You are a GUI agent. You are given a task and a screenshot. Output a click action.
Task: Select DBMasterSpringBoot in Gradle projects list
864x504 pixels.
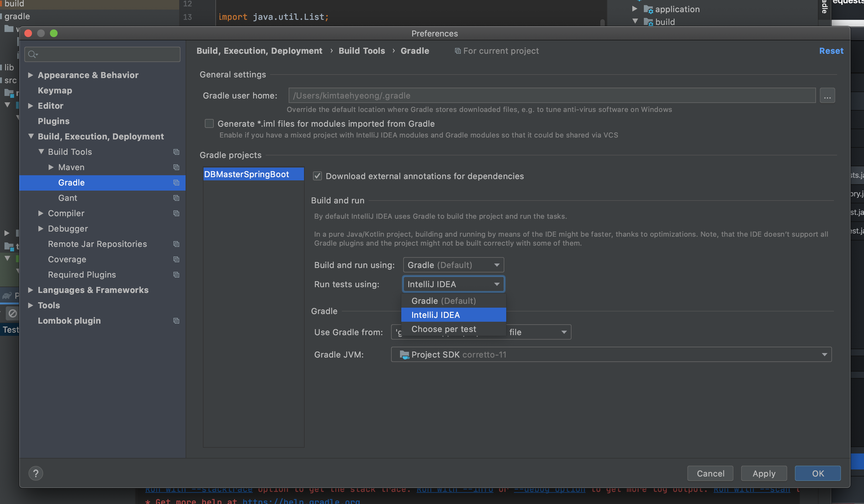tap(246, 174)
